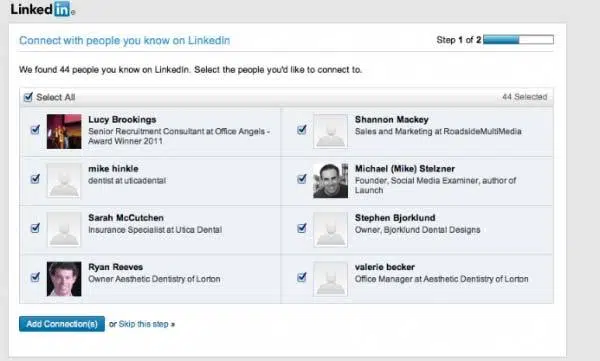Uncheck Shannon Mackey checkbox

tap(302, 130)
